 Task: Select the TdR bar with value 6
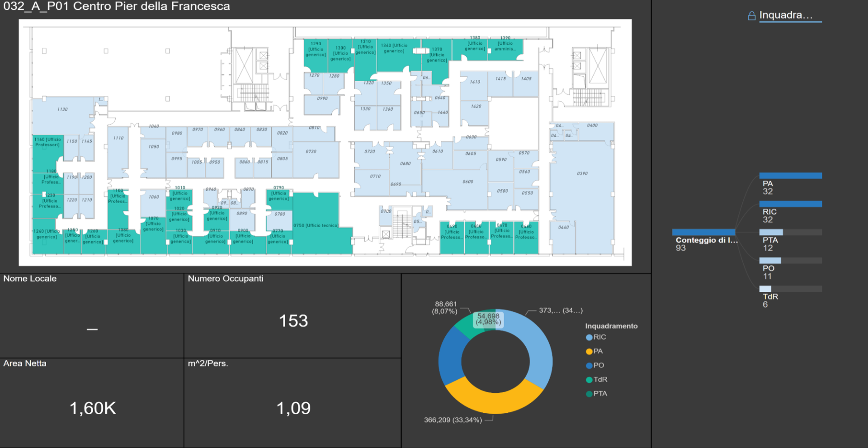(x=765, y=289)
